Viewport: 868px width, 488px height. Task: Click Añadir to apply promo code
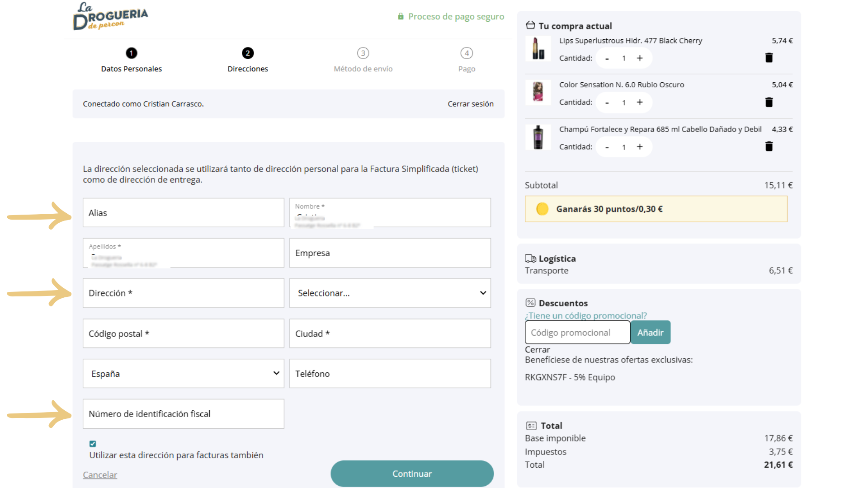pyautogui.click(x=650, y=333)
